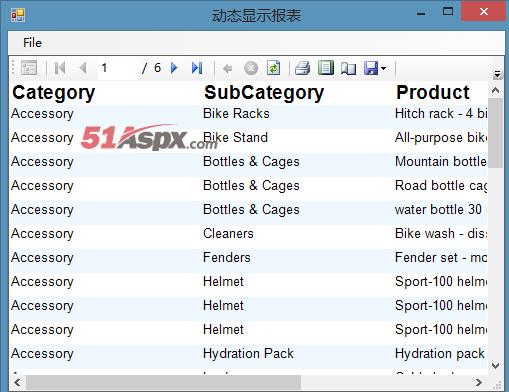Click the horizontal scrollbar left arrow

point(17,382)
